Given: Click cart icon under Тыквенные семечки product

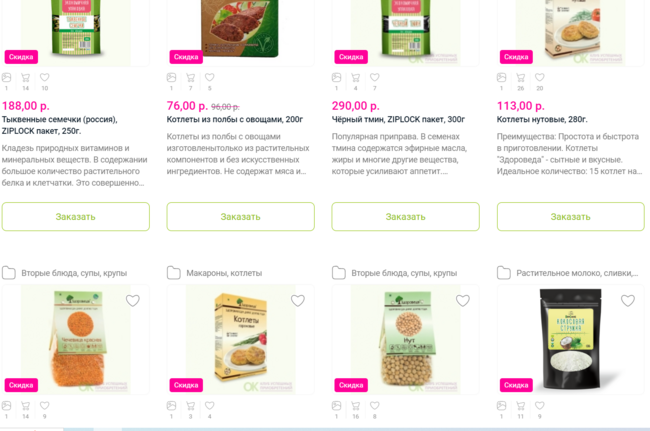Looking at the screenshot, I should click(25, 77).
